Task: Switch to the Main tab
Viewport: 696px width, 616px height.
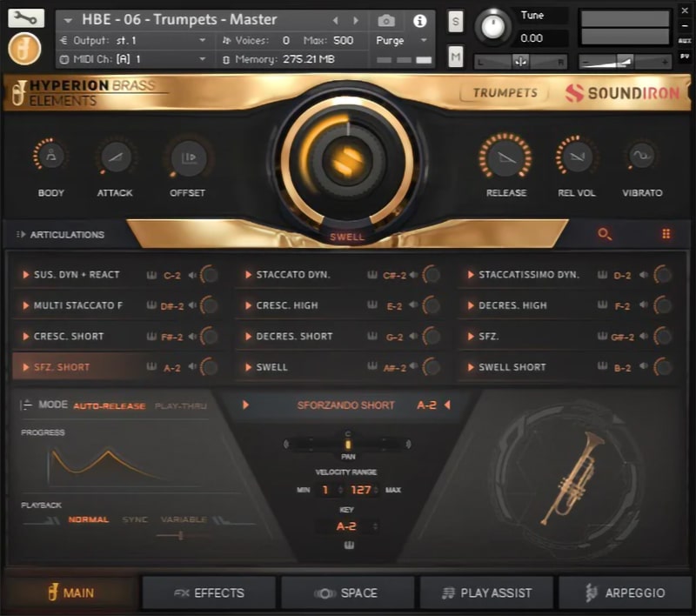Action: pyautogui.click(x=71, y=593)
